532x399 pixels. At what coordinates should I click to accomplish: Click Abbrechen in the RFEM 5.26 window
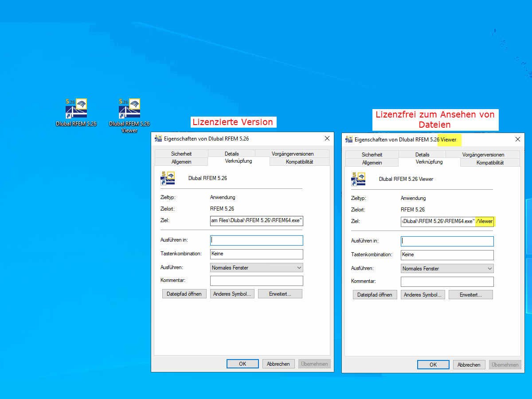pyautogui.click(x=278, y=364)
